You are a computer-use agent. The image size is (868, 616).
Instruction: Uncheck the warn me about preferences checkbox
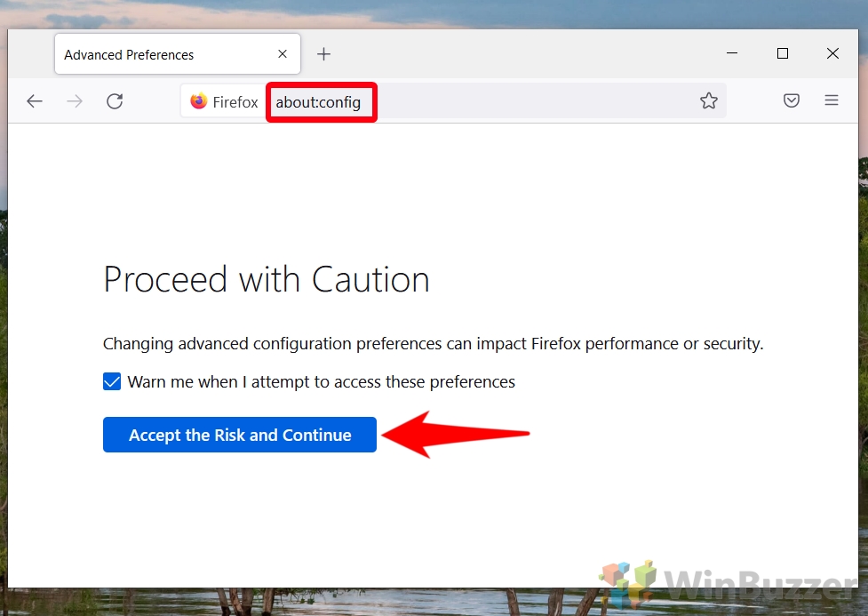point(111,380)
